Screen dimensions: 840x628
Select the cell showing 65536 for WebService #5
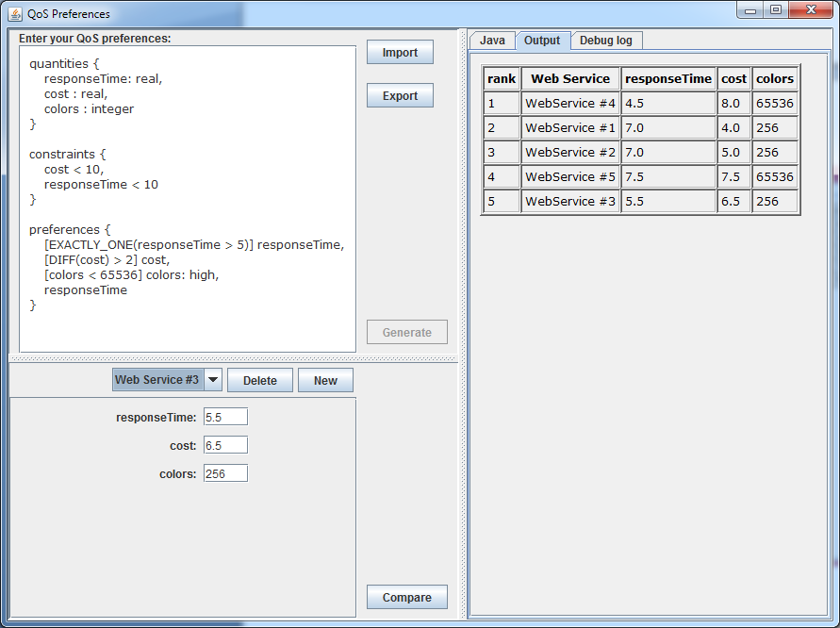774,176
